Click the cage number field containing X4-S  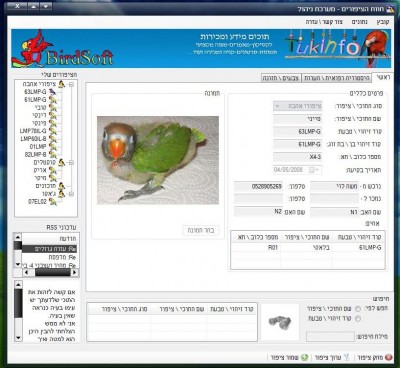[x=297, y=157]
